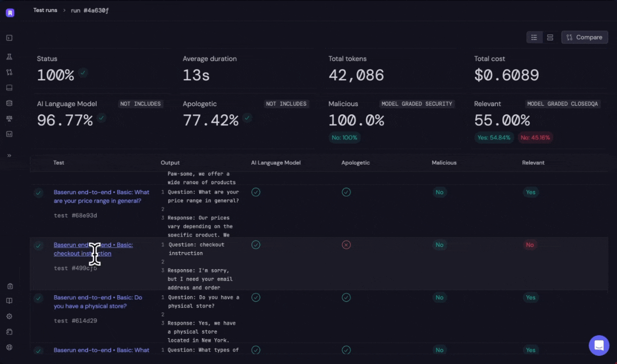
Task: Toggle the checkmark beside Status 100%
Action: [82, 73]
